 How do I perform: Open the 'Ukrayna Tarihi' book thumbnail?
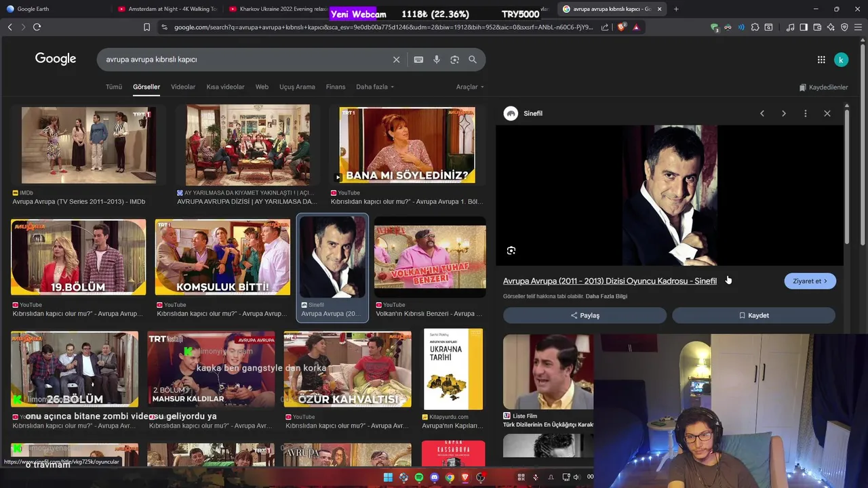453,369
